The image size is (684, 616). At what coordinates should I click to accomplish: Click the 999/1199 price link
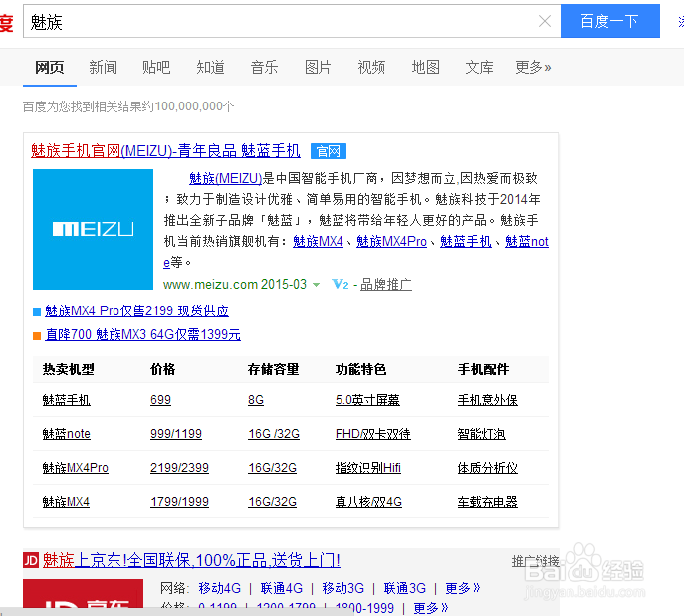176,434
